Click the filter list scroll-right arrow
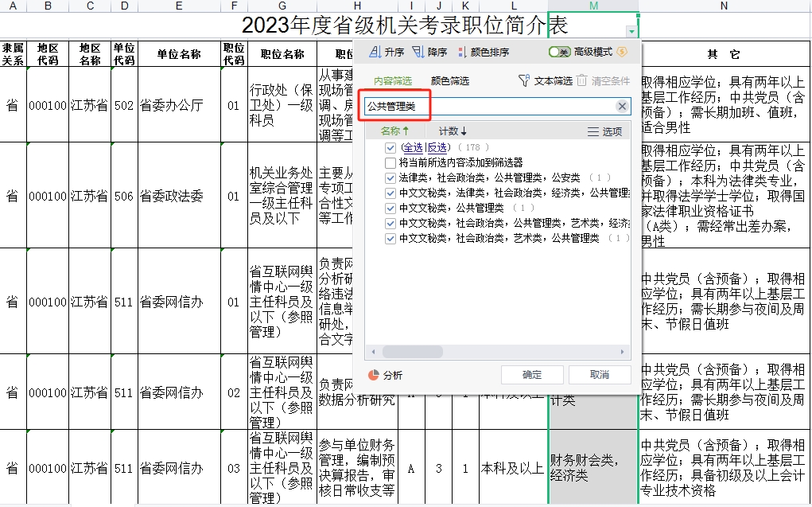Screen dimensions: 812x507 pyautogui.click(x=622, y=352)
